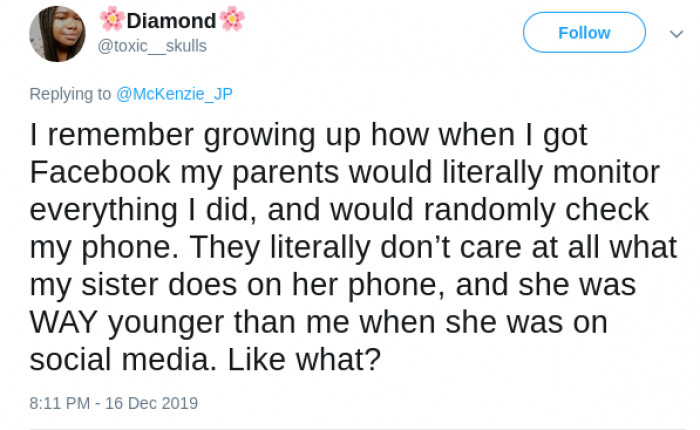Click the blossom emoji before Diamond
Image resolution: width=700 pixels, height=430 pixels.
(111, 20)
